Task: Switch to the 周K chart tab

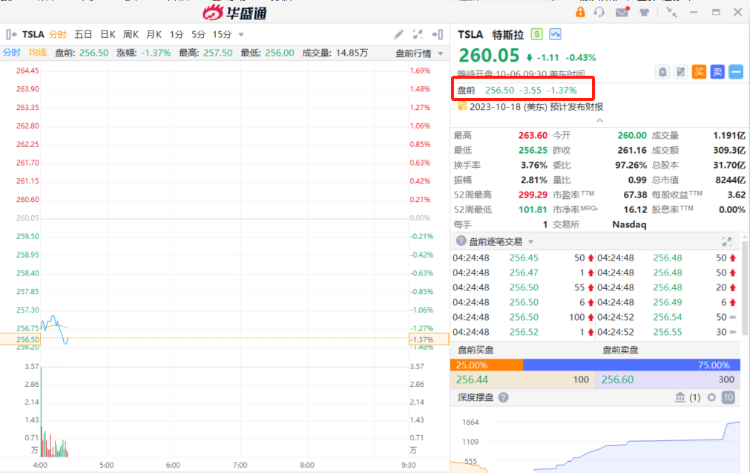Action: [x=131, y=34]
